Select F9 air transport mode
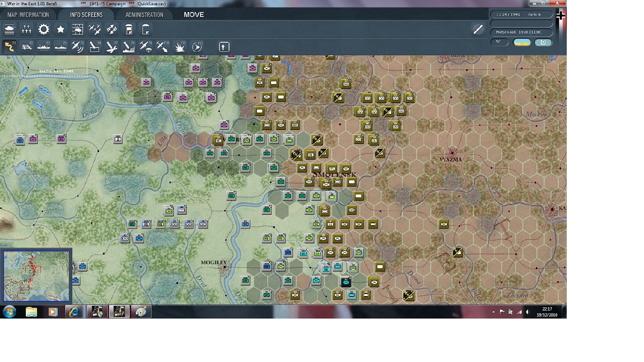The image size is (644, 362). (x=146, y=47)
